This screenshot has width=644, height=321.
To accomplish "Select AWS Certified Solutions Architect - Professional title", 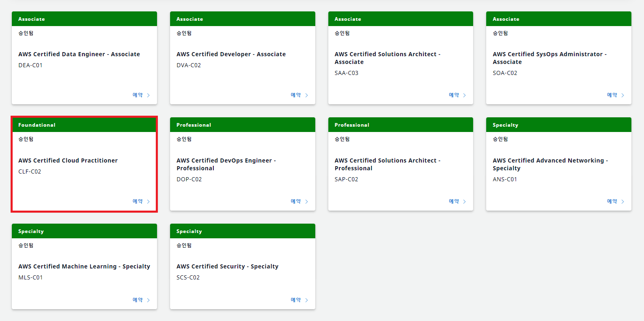I will (x=387, y=164).
